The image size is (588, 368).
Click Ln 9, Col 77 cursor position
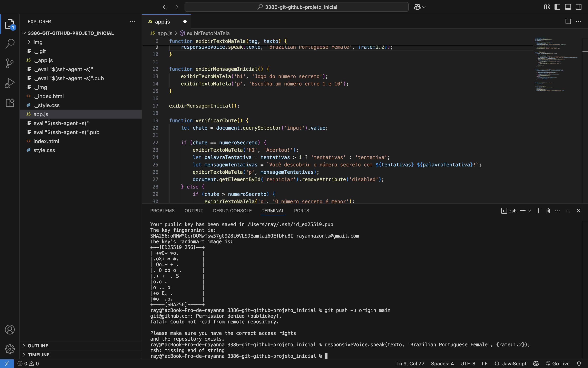(x=410, y=363)
